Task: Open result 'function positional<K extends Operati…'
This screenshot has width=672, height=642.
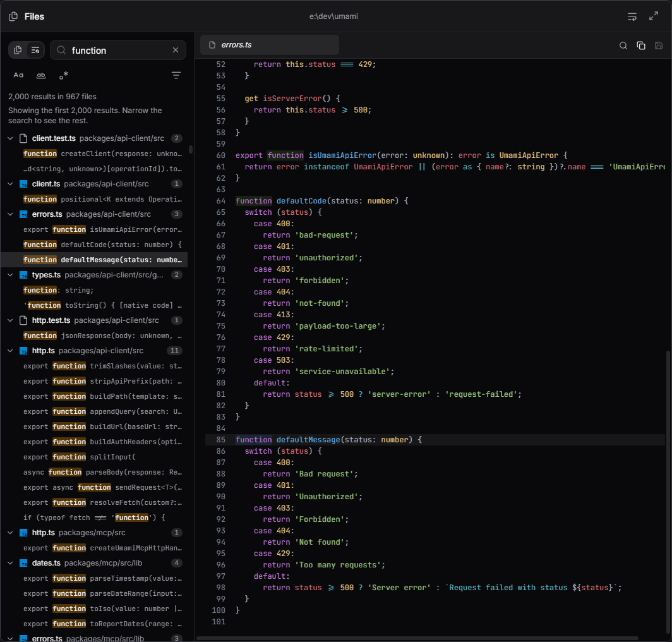Action: point(94,199)
